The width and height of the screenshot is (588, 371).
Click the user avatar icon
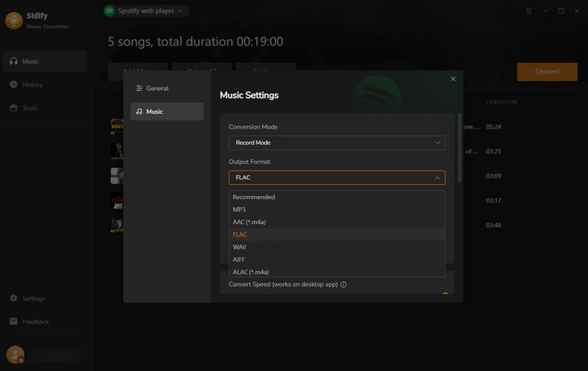[x=15, y=355]
